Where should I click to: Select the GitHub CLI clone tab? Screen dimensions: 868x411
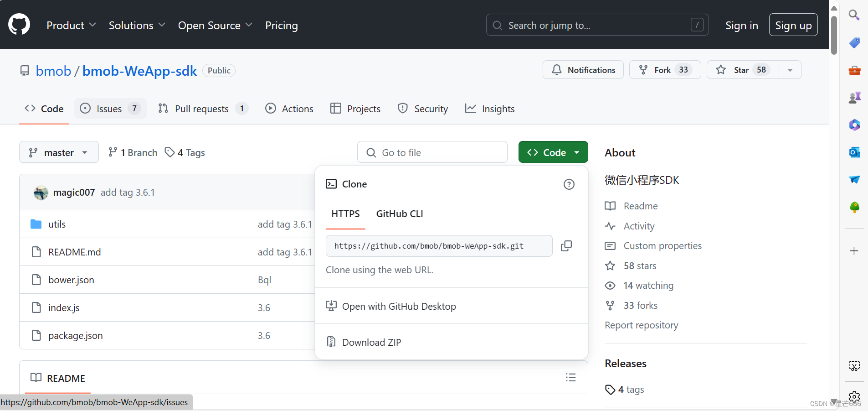pos(400,213)
